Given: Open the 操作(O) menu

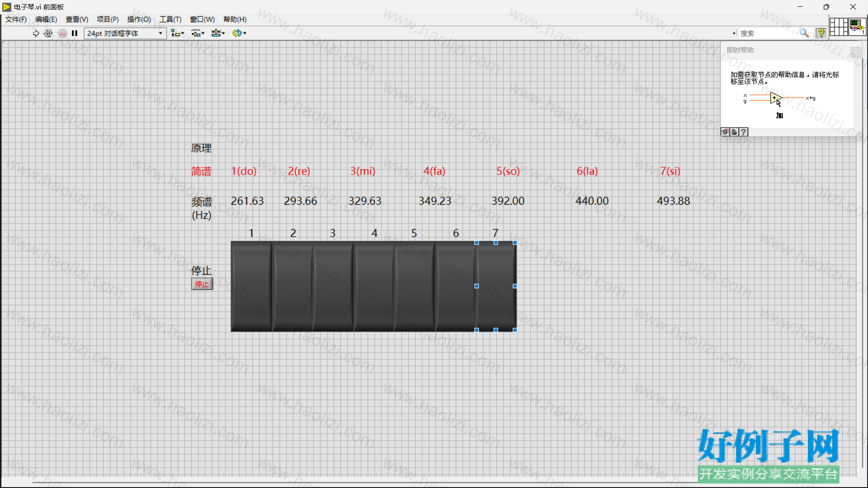Looking at the screenshot, I should coord(139,19).
